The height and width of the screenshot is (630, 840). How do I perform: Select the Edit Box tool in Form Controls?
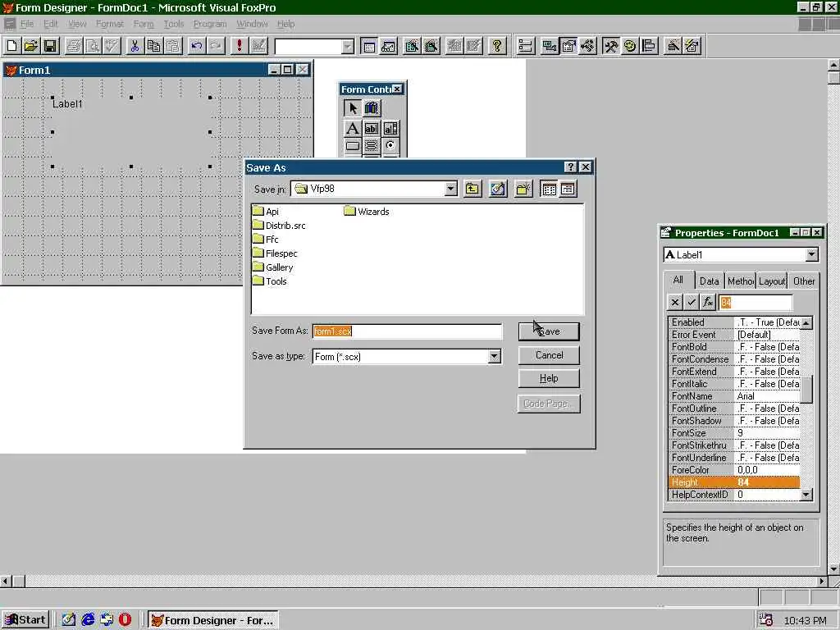[390, 129]
